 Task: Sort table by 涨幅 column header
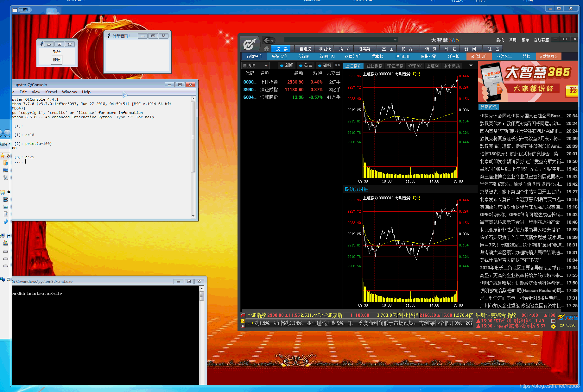pyautogui.click(x=317, y=73)
